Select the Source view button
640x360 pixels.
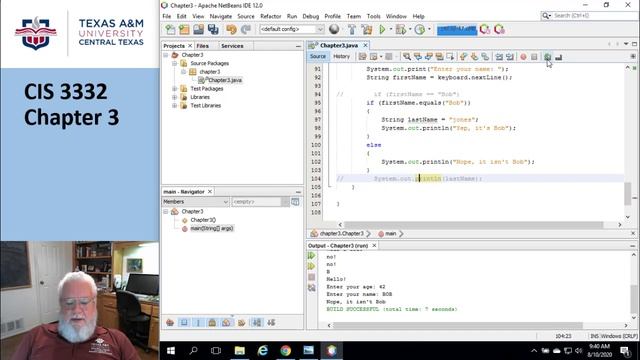[318, 56]
